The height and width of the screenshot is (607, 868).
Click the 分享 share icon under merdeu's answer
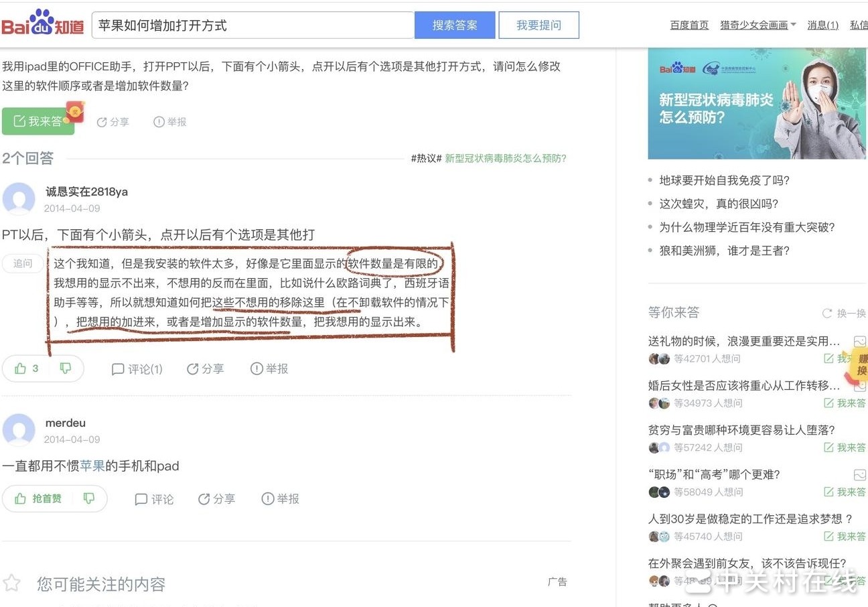tap(216, 498)
